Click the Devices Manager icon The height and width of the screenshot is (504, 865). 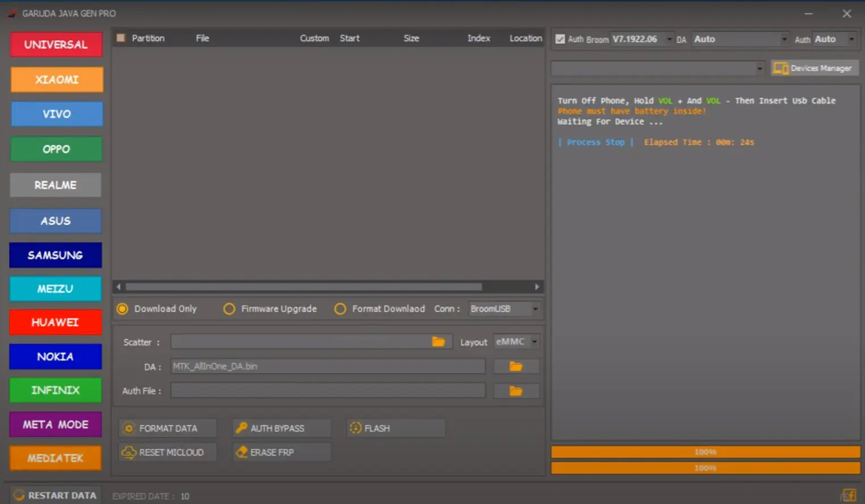tap(780, 68)
